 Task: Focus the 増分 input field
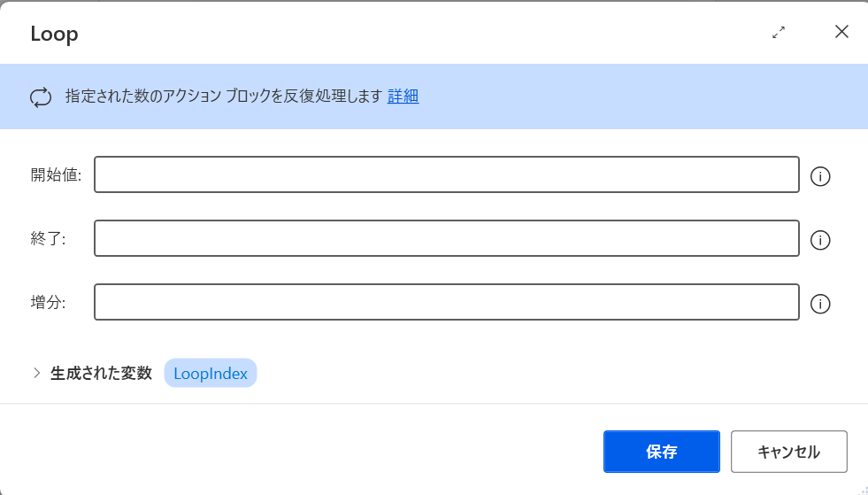(x=447, y=302)
